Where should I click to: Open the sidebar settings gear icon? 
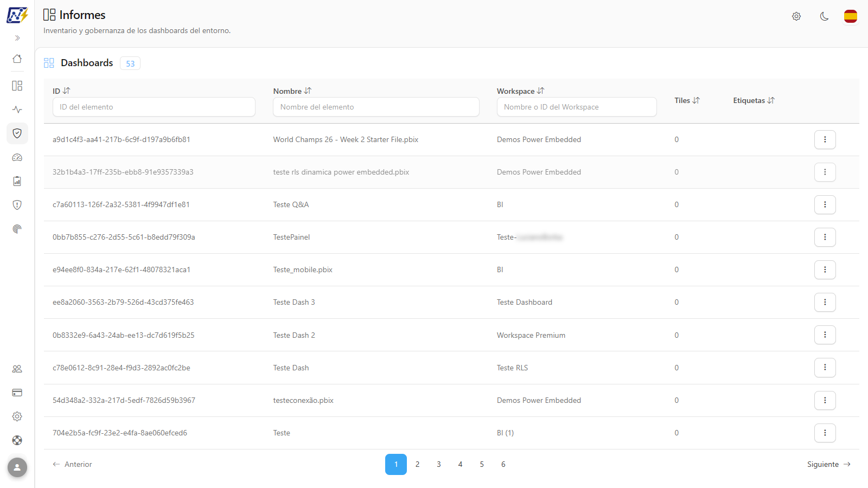click(x=17, y=416)
